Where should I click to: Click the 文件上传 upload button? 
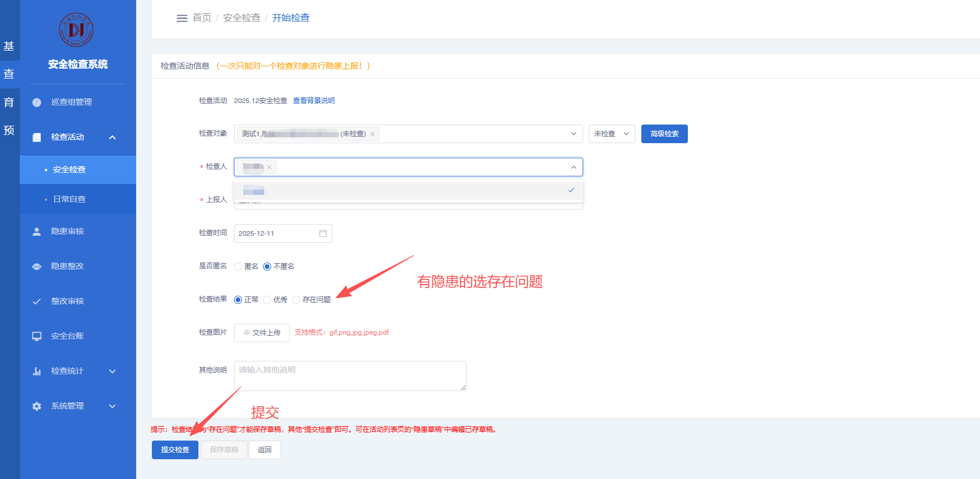click(262, 333)
